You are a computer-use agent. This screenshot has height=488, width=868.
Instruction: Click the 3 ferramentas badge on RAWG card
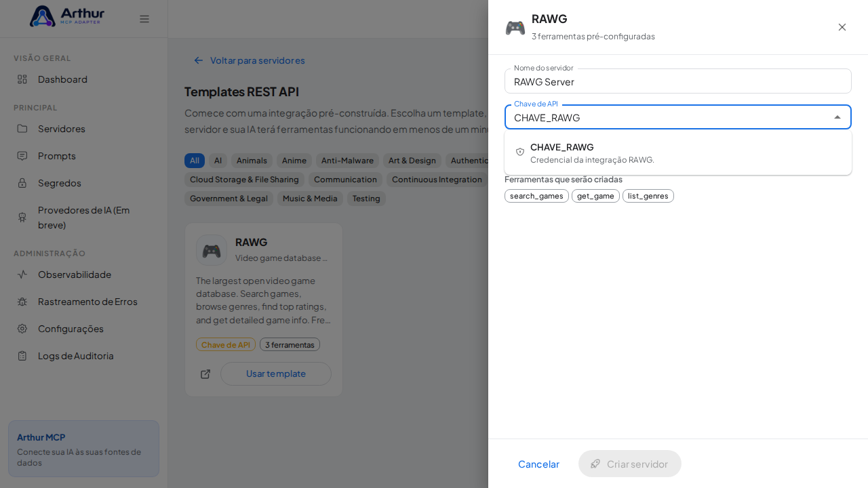point(290,344)
